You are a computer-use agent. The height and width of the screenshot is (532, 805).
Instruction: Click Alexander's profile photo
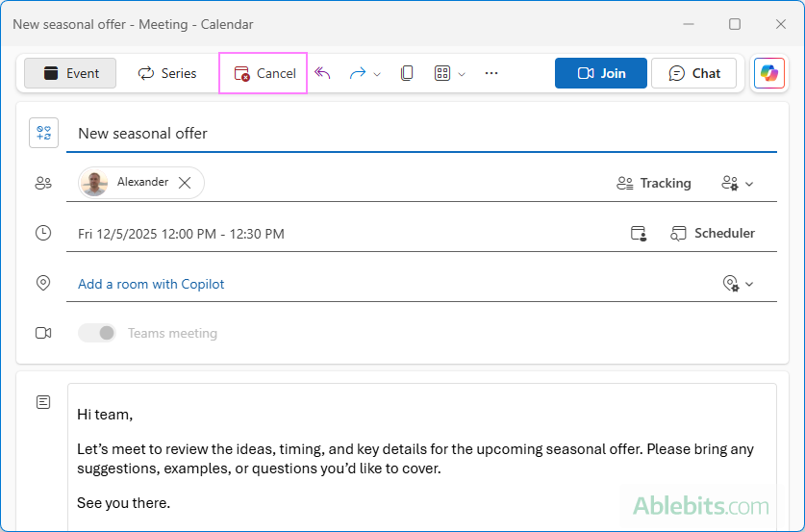(x=94, y=182)
